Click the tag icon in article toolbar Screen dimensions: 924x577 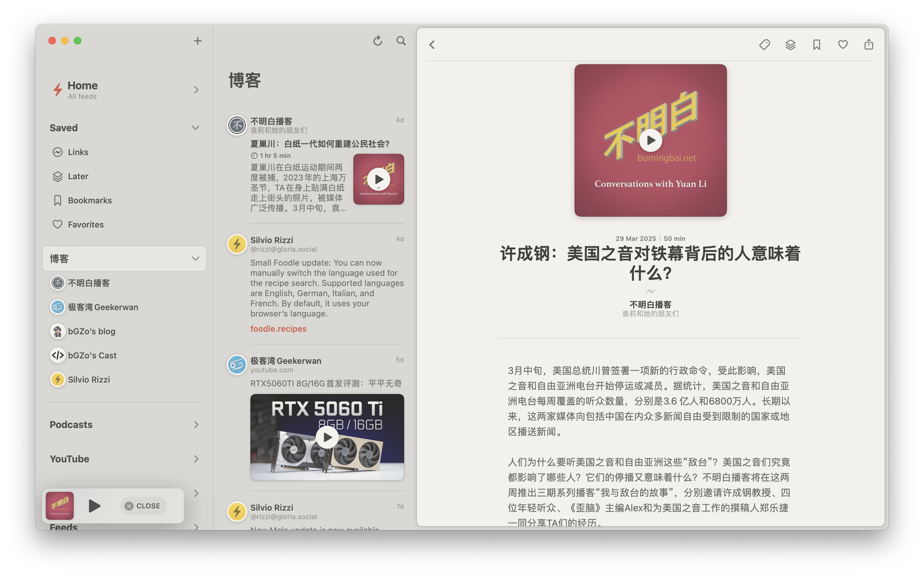(x=764, y=45)
